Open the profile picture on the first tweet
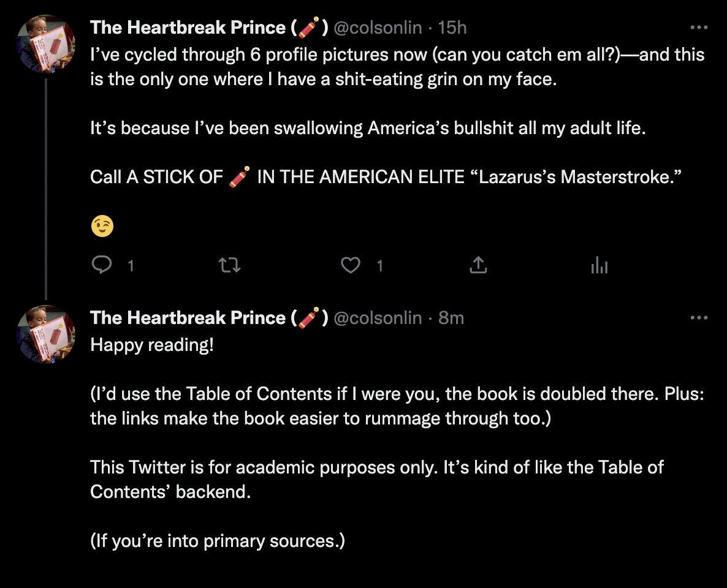 point(45,44)
